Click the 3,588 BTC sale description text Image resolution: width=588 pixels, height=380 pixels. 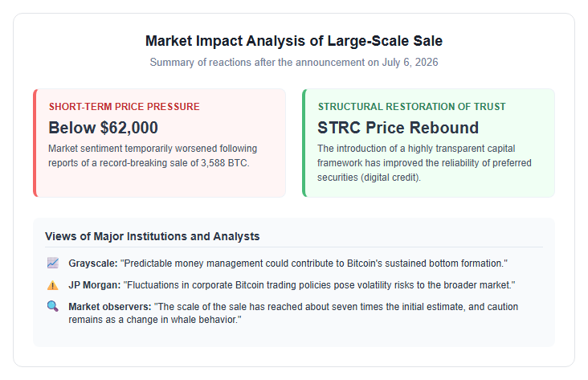tap(153, 156)
